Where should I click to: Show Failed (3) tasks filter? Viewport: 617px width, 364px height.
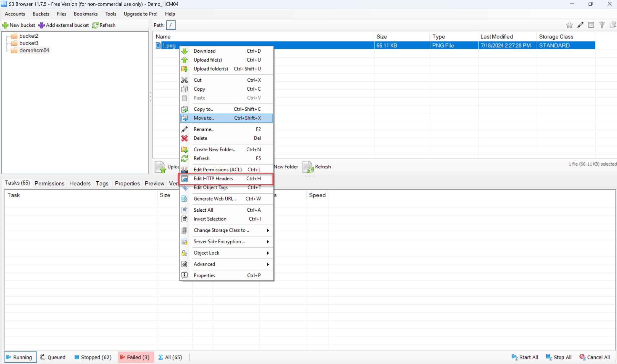click(x=135, y=357)
